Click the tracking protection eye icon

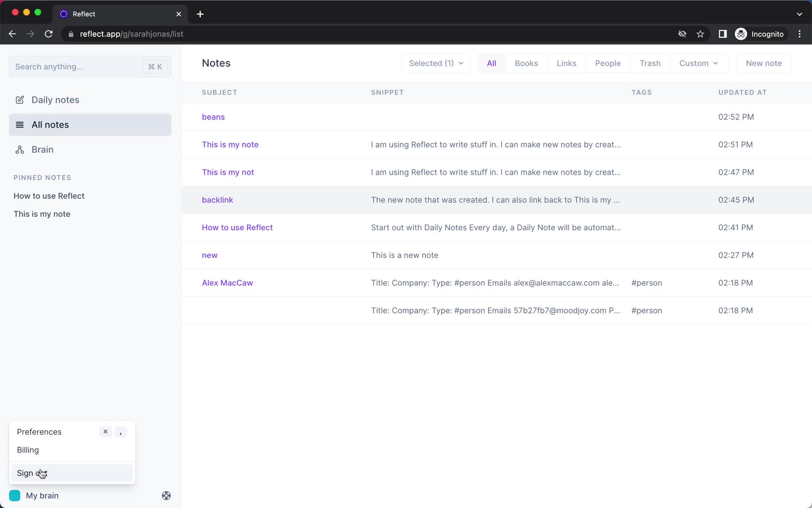click(x=682, y=34)
